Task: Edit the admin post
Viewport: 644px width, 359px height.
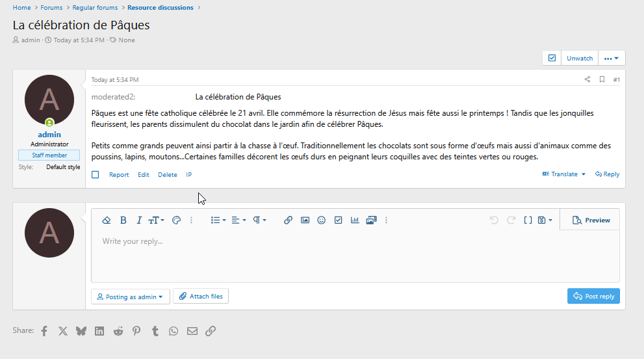Action: (x=144, y=175)
